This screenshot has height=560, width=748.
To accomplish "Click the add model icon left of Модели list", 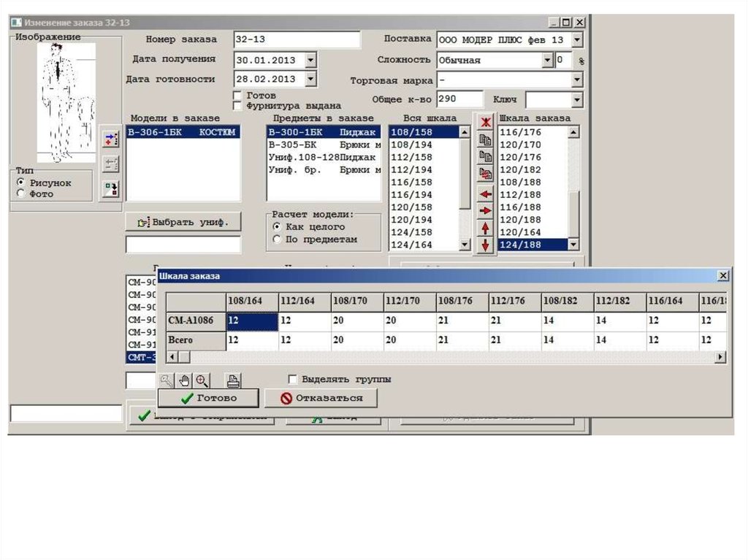I will click(110, 138).
